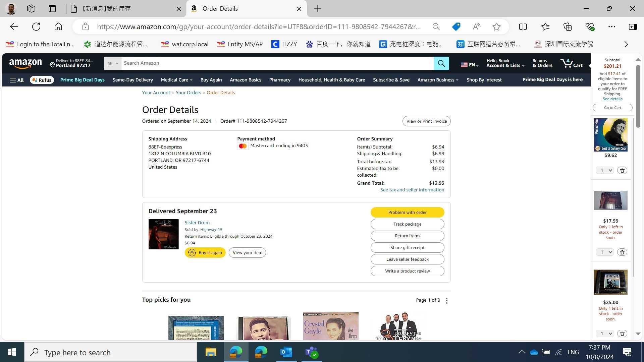Open the Sister Drum product link
Viewport: 644px width, 362px height.
click(x=197, y=223)
